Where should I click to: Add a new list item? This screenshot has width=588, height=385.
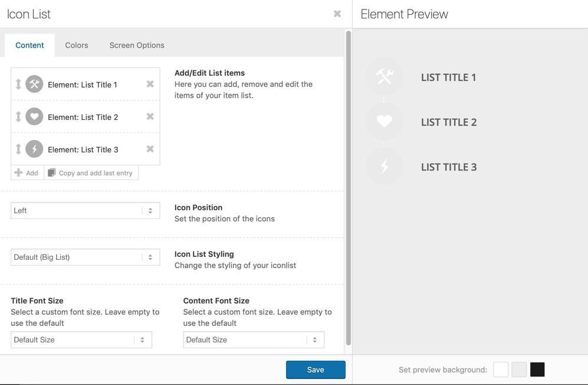(x=27, y=173)
